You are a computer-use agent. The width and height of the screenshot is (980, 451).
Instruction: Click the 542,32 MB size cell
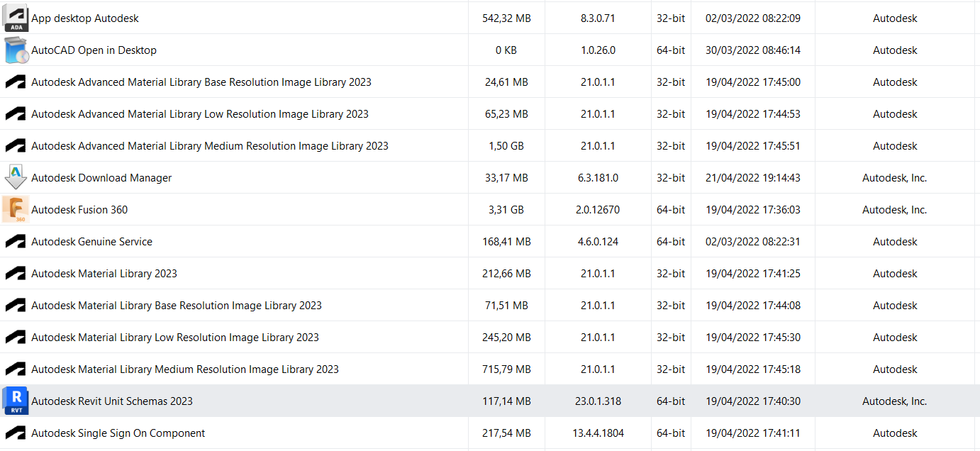pyautogui.click(x=506, y=18)
